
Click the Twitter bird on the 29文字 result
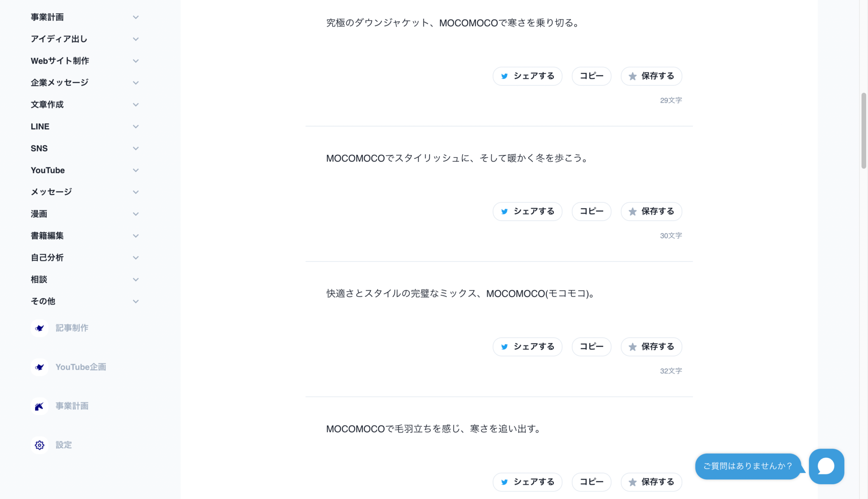coord(504,76)
